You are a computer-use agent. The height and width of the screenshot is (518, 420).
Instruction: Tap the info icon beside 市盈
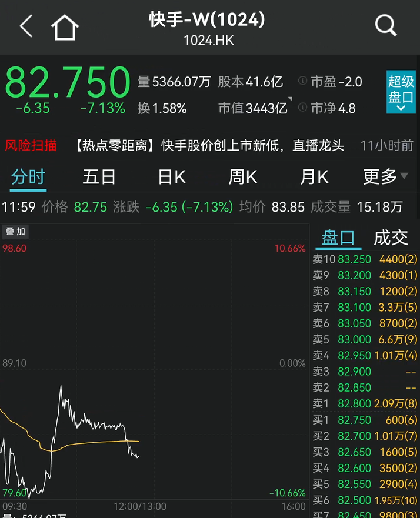(302, 81)
